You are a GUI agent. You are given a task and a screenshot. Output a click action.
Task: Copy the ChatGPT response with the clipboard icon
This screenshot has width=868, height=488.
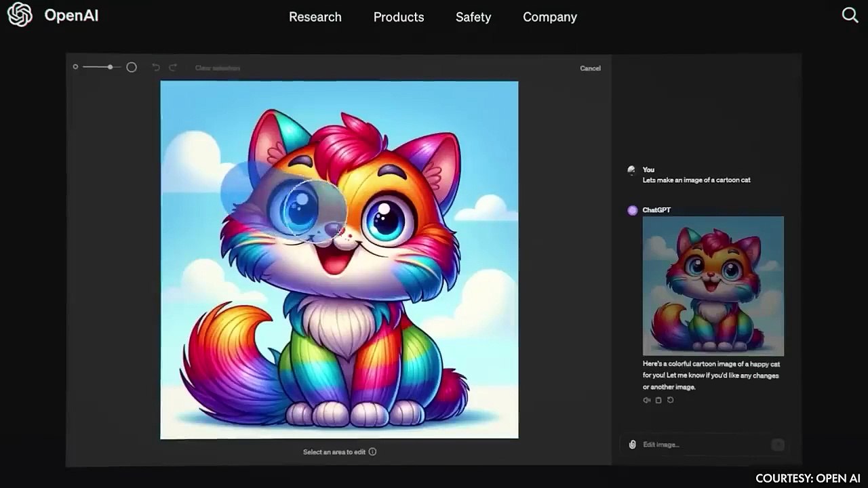pyautogui.click(x=658, y=400)
